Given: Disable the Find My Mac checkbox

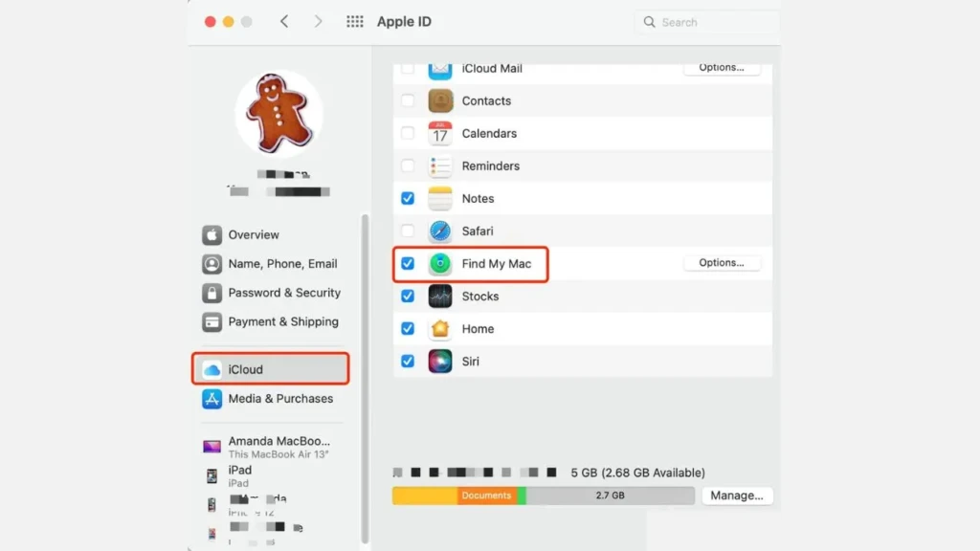Looking at the screenshot, I should 408,263.
